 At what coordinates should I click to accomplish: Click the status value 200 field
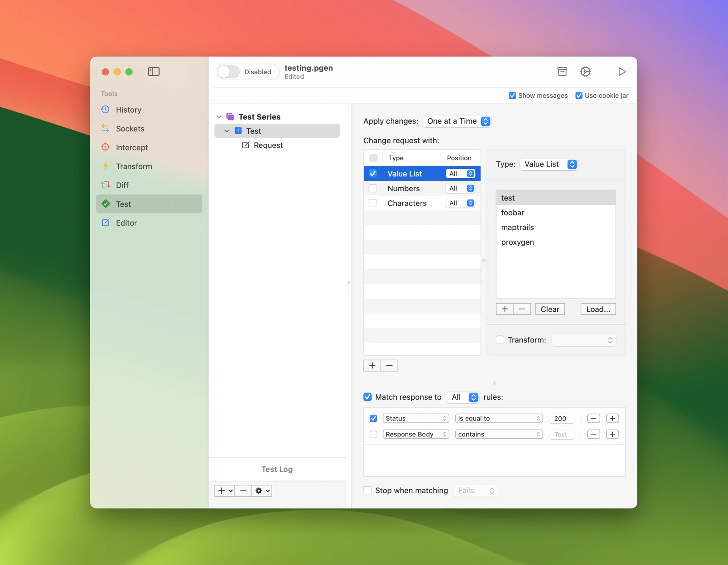tap(561, 418)
